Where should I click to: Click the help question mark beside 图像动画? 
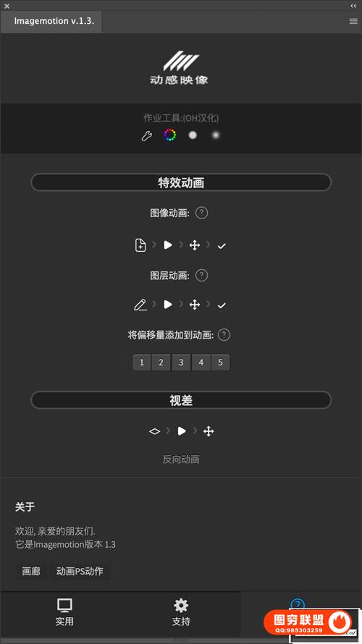(x=201, y=213)
